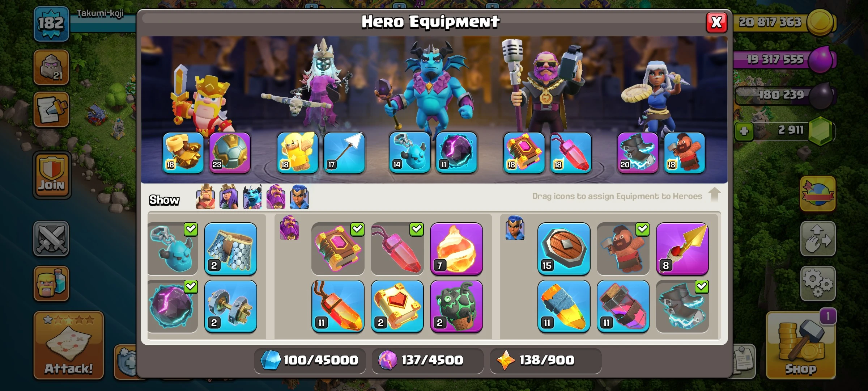Screen dimensions: 868x391
Task: Select the level 7 Fireball equipment
Action: point(456,249)
